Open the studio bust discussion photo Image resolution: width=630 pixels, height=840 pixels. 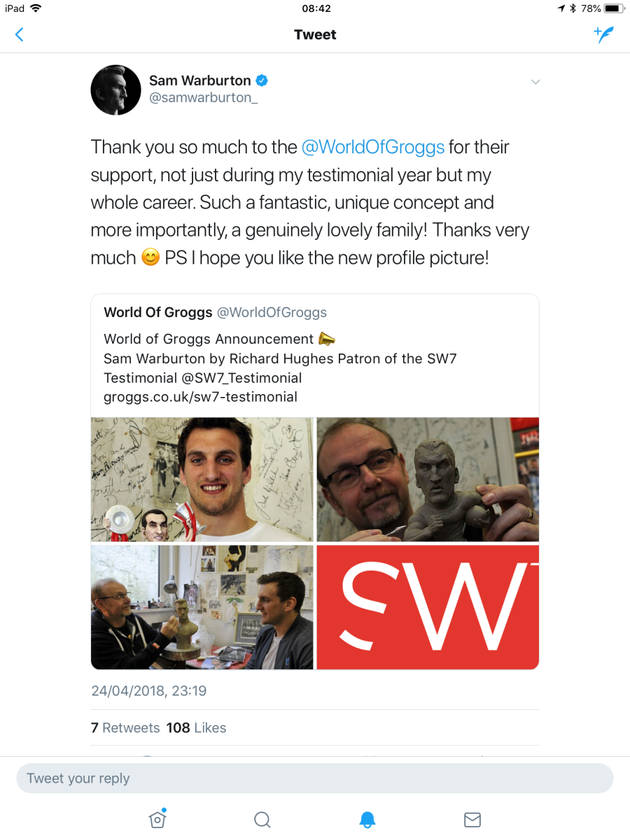tap(202, 608)
